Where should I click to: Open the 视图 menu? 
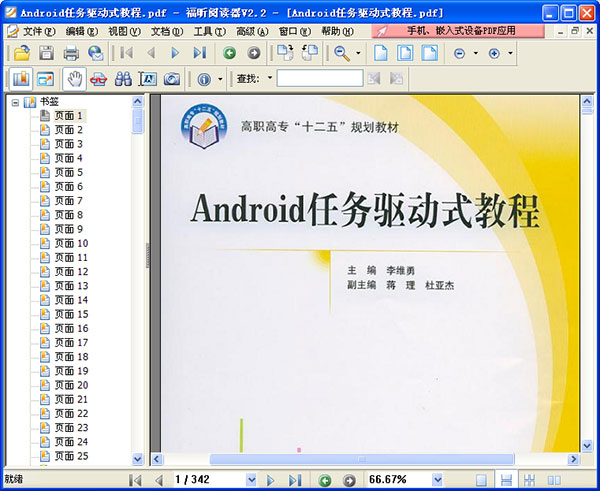point(124,31)
